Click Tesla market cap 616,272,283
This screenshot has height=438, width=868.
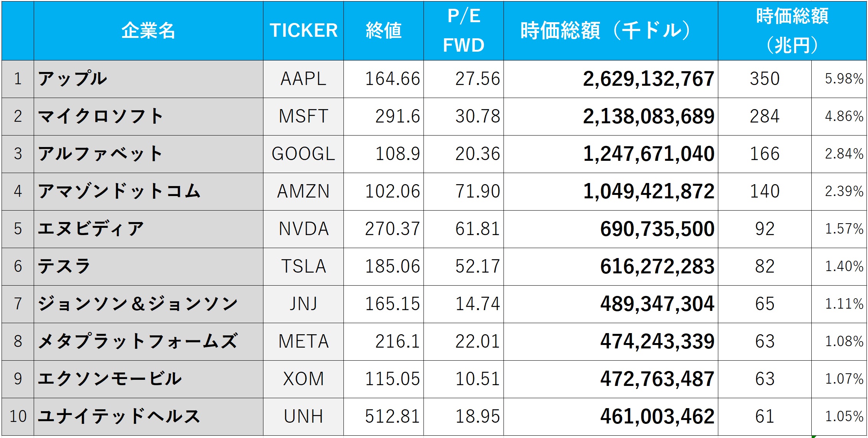tap(657, 266)
